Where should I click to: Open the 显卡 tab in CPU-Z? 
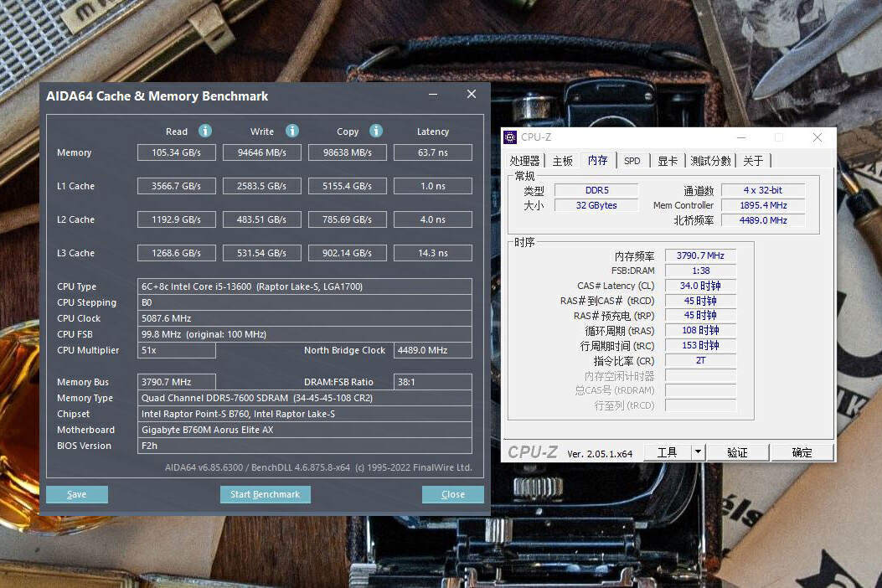click(668, 161)
